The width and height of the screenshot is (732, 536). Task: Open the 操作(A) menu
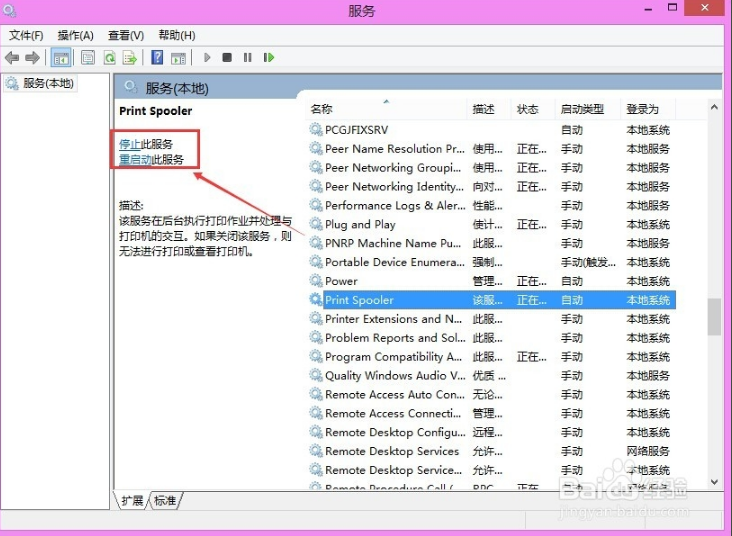pos(76,36)
